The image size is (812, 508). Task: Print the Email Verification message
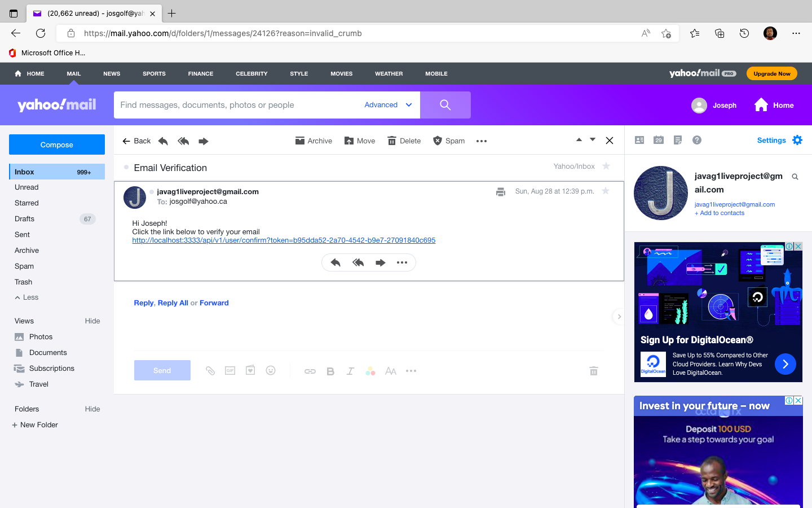pos(501,191)
